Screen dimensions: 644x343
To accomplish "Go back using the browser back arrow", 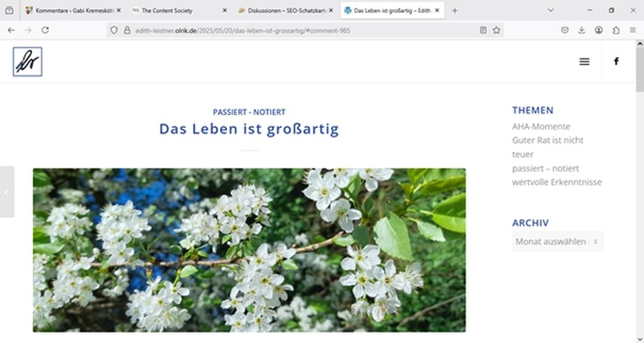I will point(11,30).
